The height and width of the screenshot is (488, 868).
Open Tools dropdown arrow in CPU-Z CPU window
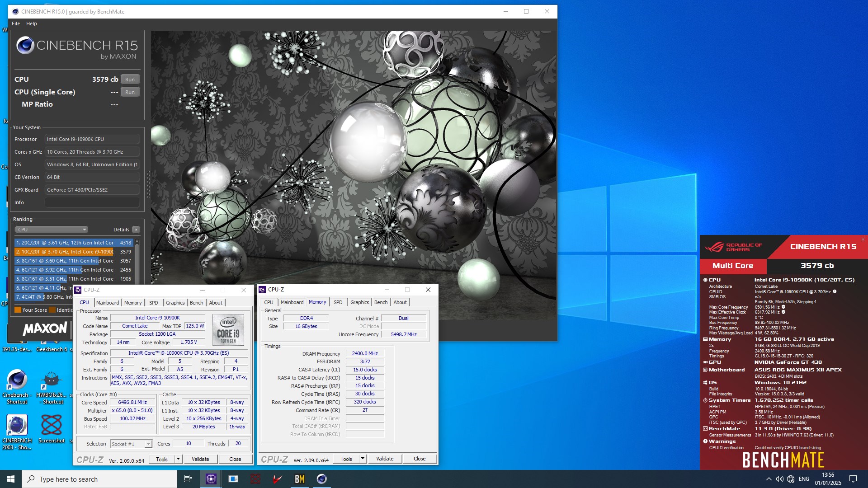(x=178, y=459)
